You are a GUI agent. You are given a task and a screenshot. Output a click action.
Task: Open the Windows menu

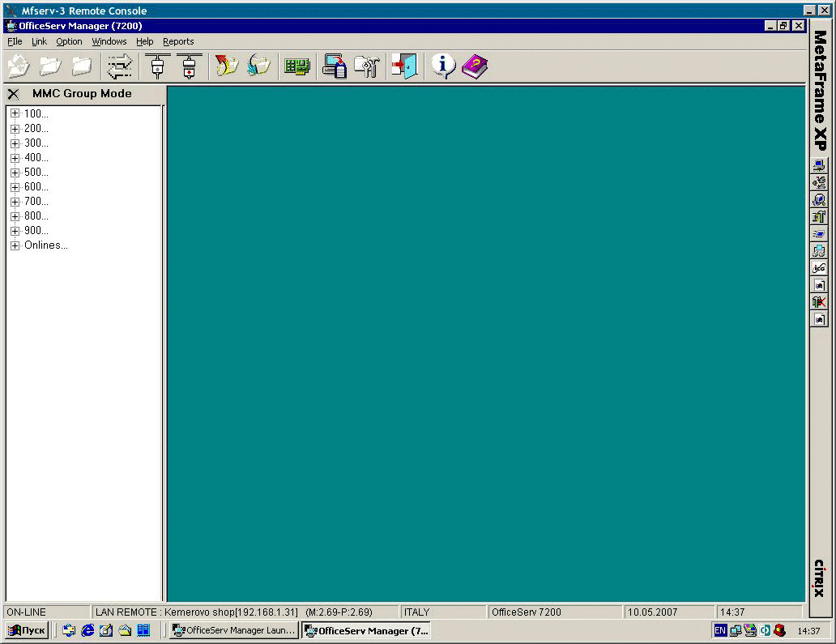109,41
